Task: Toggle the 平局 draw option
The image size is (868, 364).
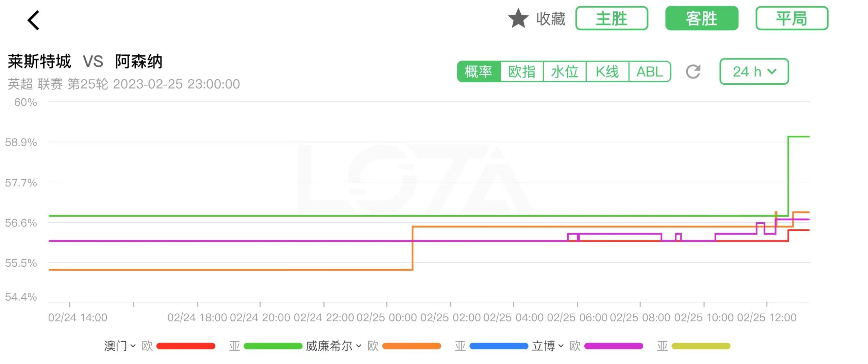Action: click(791, 18)
